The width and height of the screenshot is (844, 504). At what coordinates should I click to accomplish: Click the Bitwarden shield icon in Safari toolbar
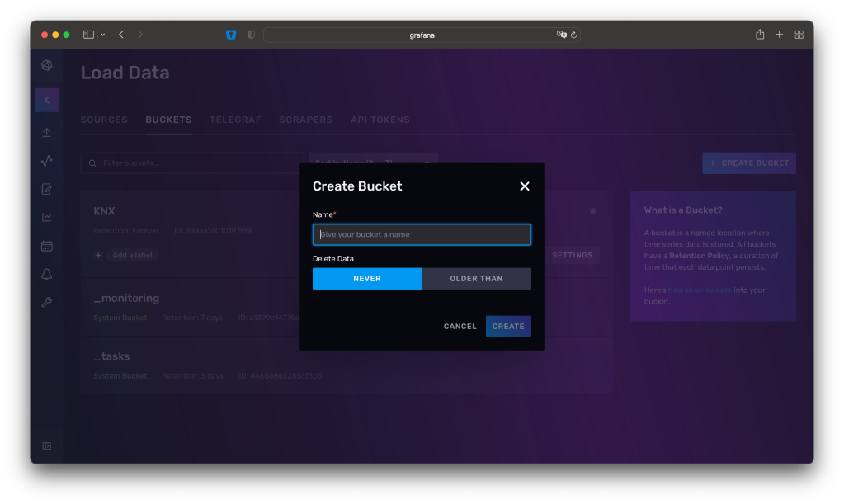point(231,35)
